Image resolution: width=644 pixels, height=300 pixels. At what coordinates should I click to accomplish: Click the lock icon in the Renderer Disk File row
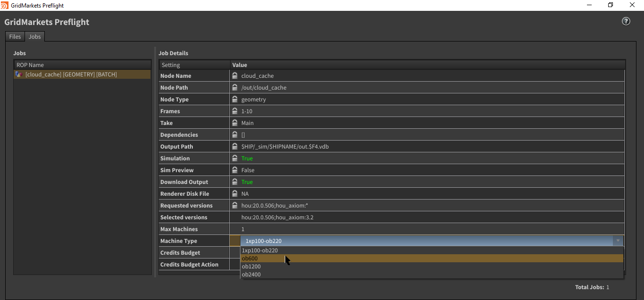(x=235, y=193)
